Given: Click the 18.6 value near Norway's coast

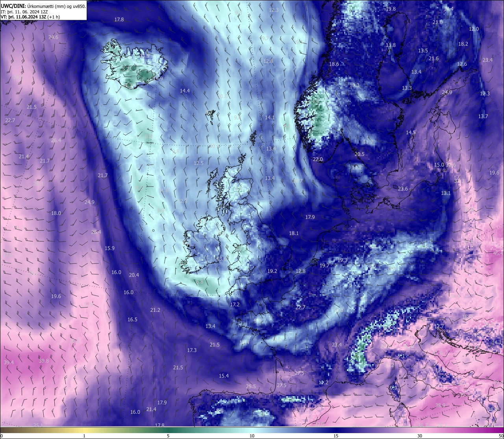Looking at the screenshot, I should 334,64.
